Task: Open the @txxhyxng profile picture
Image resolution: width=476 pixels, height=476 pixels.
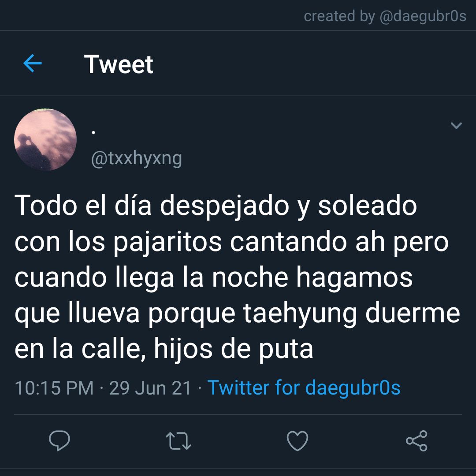Action: pos(45,139)
